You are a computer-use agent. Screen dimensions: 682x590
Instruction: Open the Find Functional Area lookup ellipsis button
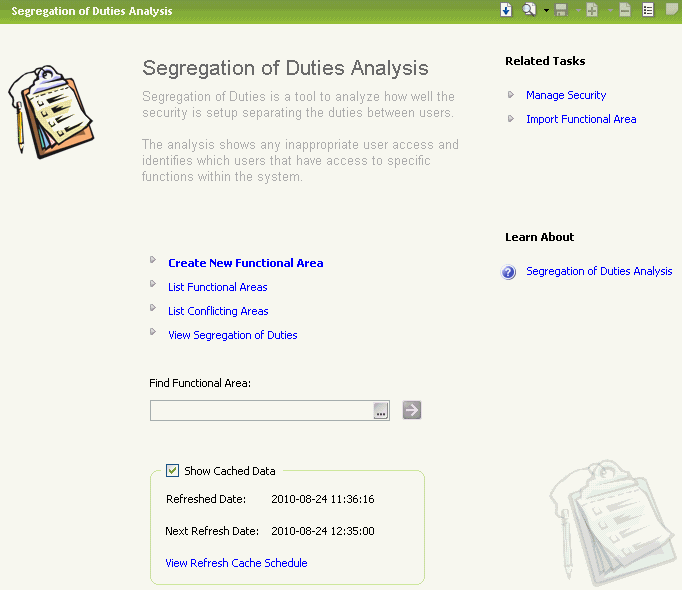click(381, 411)
